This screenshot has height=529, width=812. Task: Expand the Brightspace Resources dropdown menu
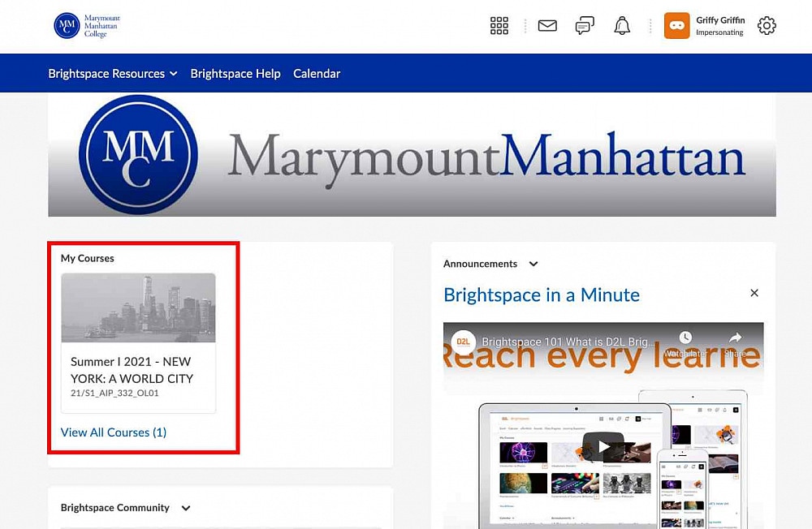[112, 74]
